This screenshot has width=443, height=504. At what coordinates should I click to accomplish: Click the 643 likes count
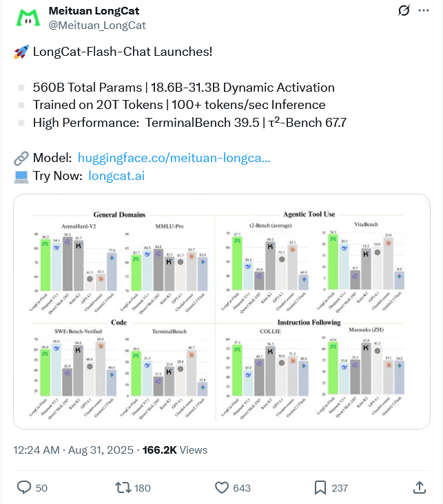point(242,488)
